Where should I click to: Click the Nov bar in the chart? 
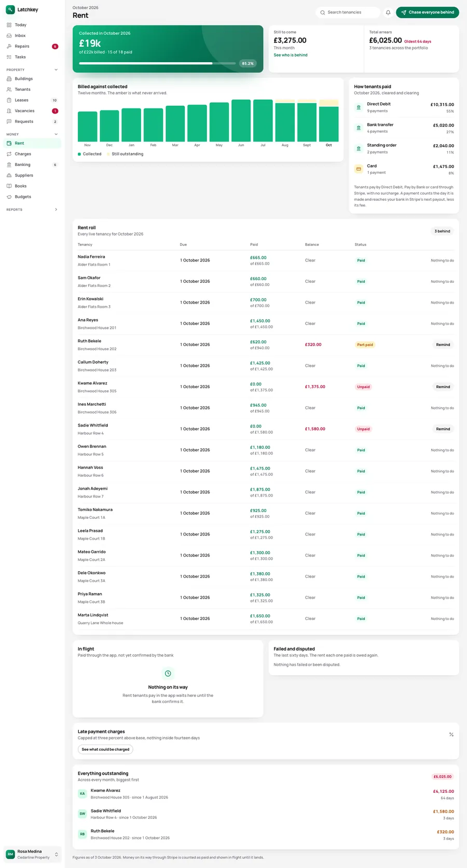pos(88,126)
